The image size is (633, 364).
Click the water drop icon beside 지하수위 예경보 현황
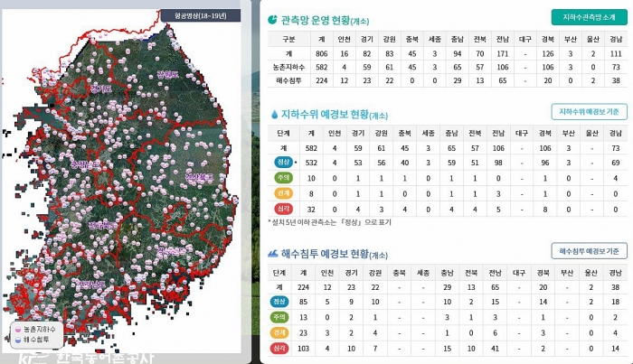coord(273,114)
